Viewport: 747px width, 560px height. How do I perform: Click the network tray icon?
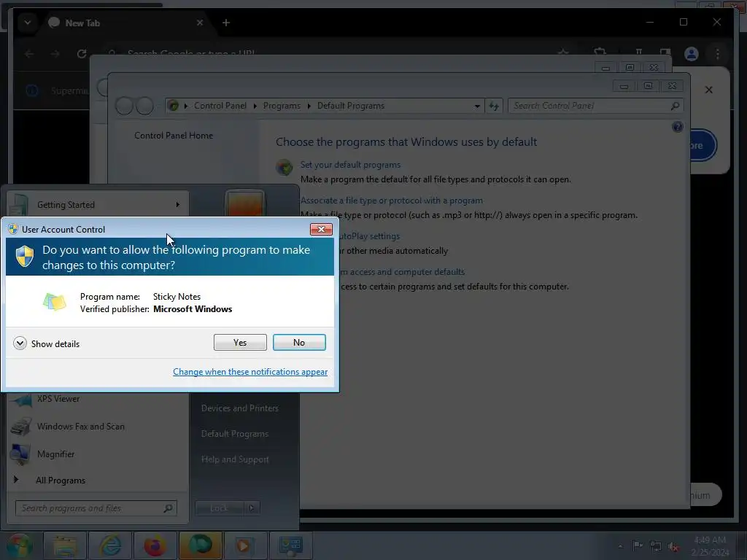click(656, 546)
